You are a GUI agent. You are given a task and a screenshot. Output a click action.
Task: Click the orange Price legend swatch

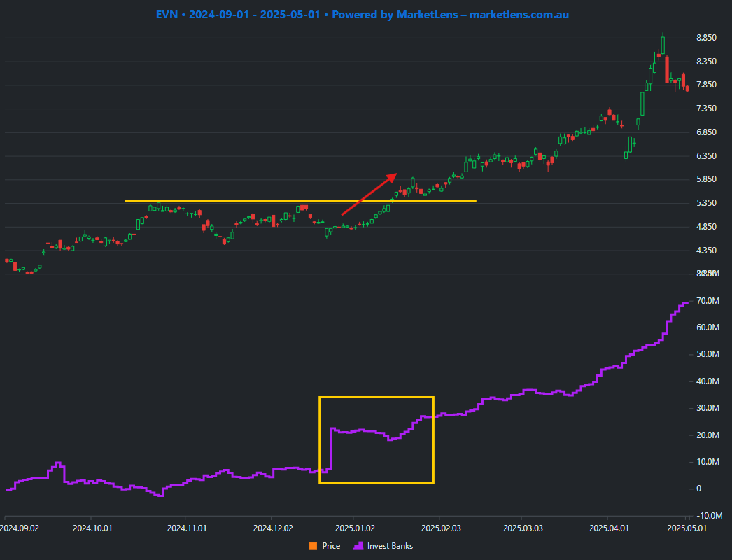313,545
